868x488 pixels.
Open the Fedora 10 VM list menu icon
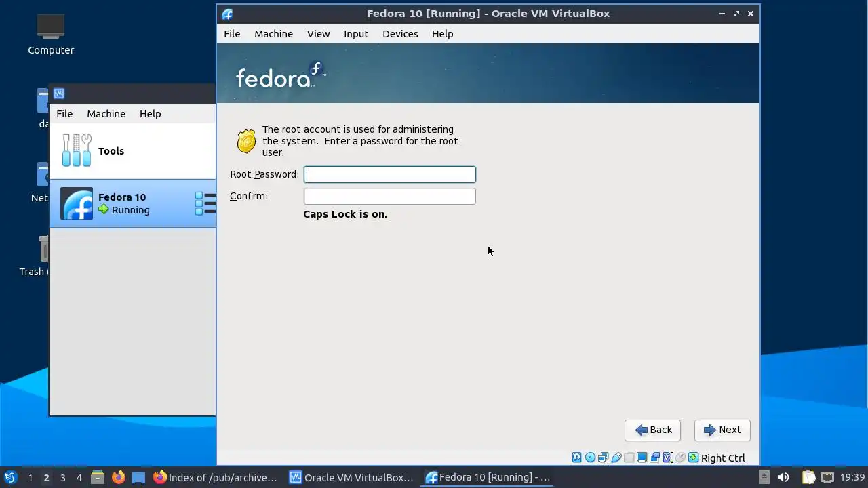click(205, 203)
